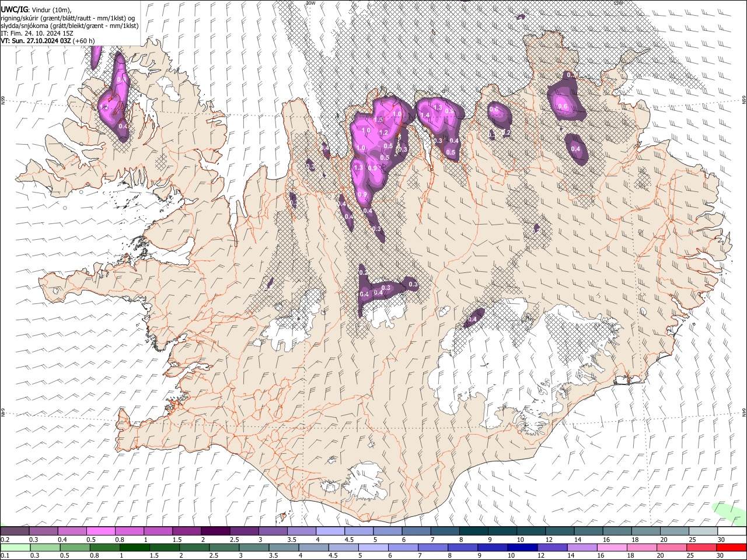Select the crimson 25–30 rain legend swatch
Screen dimensions: 747x560
(x=701, y=547)
